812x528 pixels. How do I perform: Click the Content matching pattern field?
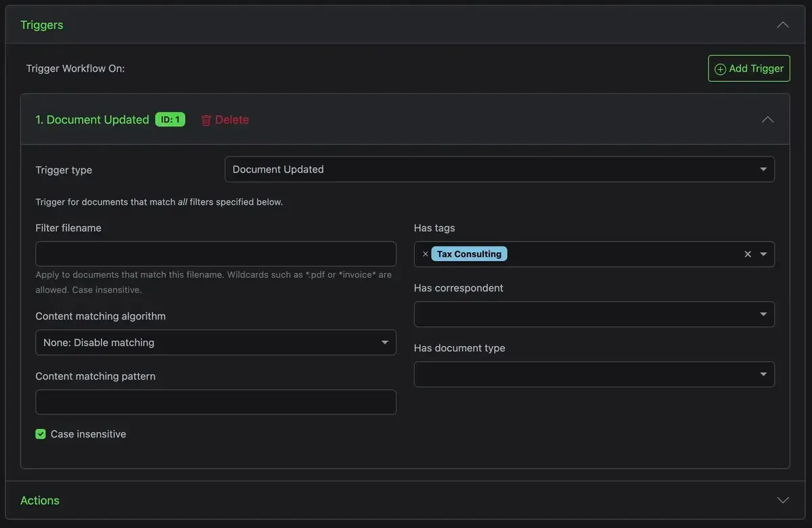pos(216,402)
